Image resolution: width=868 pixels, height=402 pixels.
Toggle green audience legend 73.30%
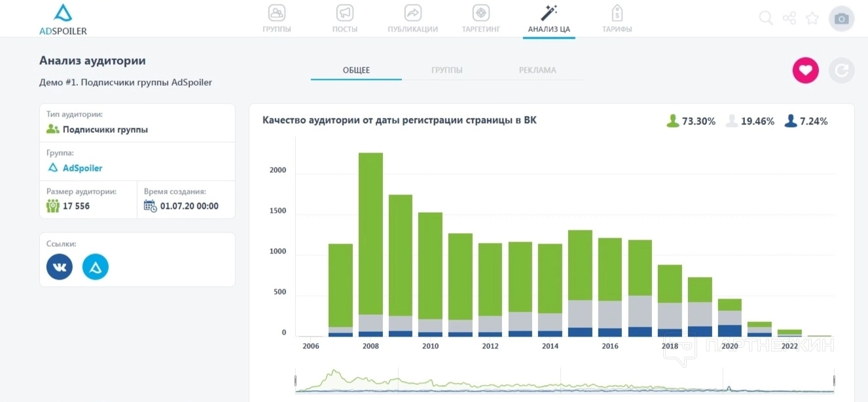coord(690,121)
